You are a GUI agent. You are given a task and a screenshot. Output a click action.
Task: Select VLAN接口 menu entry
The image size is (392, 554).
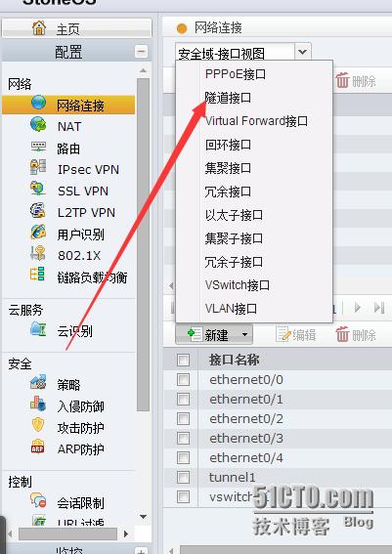pyautogui.click(x=231, y=309)
